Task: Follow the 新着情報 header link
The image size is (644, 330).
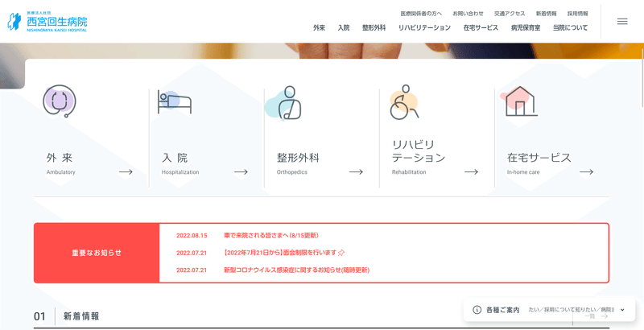Action: (x=547, y=14)
